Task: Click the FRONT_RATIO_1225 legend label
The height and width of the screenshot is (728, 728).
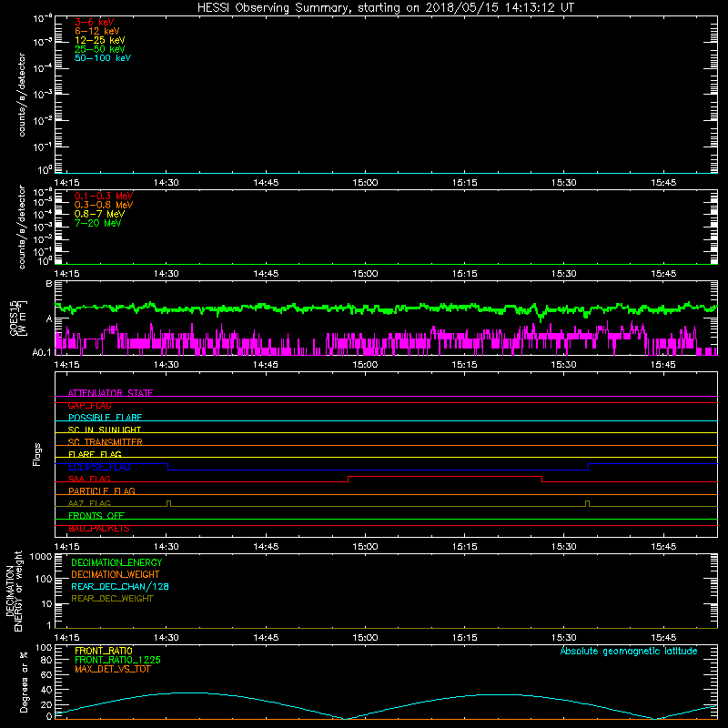Action: [x=118, y=660]
